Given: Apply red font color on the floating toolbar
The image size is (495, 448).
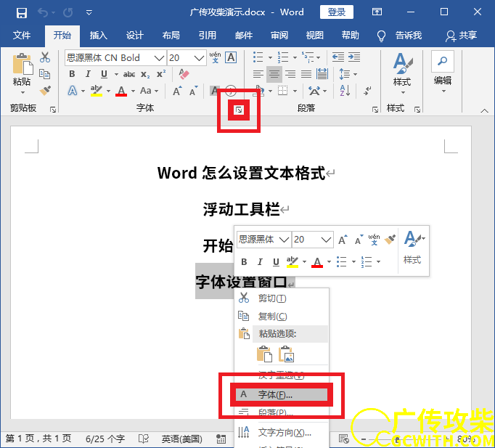Looking at the screenshot, I should (317, 262).
